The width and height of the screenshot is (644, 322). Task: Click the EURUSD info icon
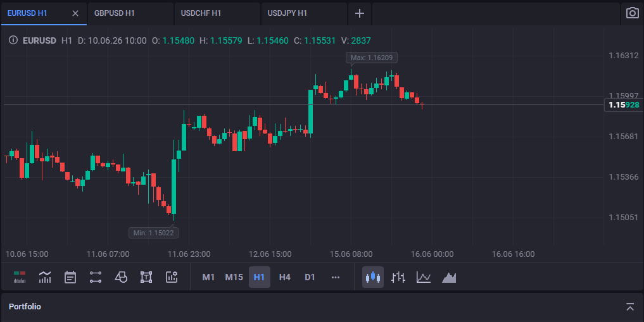tap(13, 40)
